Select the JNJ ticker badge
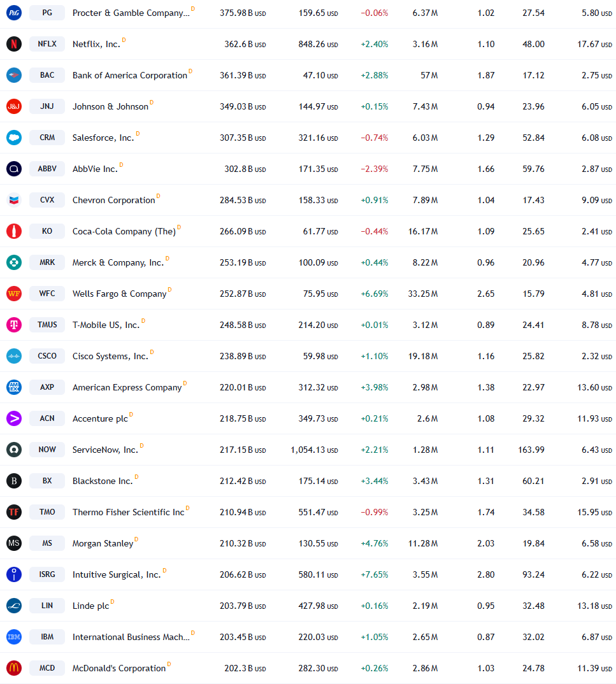The image size is (616, 684). coord(47,106)
